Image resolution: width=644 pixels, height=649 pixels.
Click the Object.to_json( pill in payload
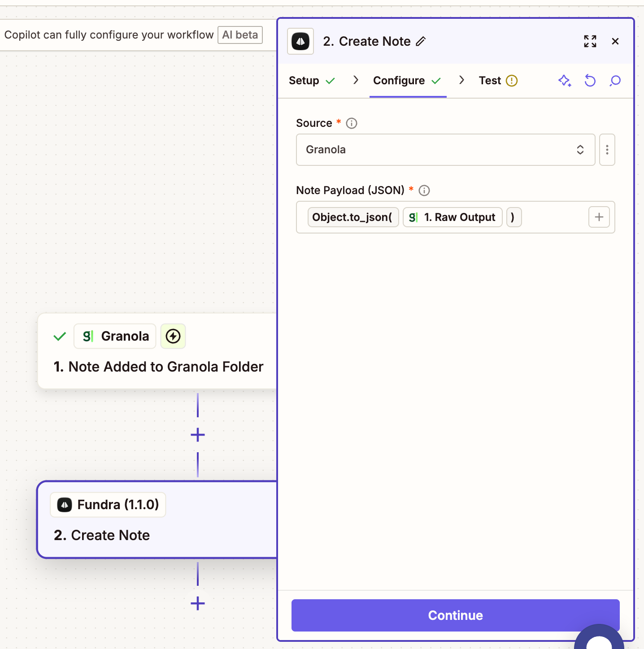click(353, 217)
